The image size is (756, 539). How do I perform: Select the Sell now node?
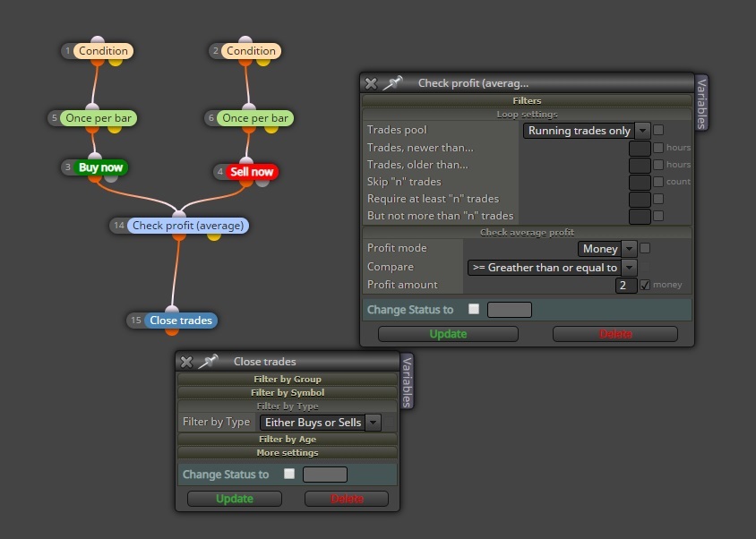[251, 172]
